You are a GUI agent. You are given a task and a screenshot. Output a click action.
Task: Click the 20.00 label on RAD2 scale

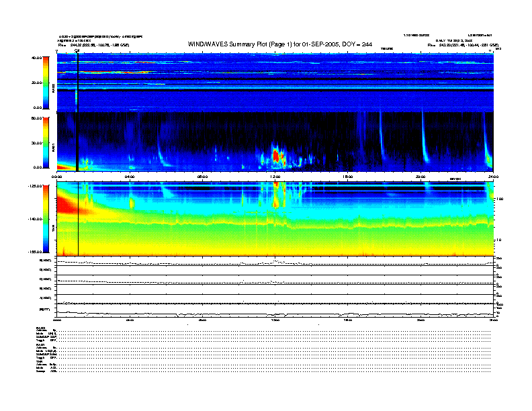pyautogui.click(x=36, y=83)
